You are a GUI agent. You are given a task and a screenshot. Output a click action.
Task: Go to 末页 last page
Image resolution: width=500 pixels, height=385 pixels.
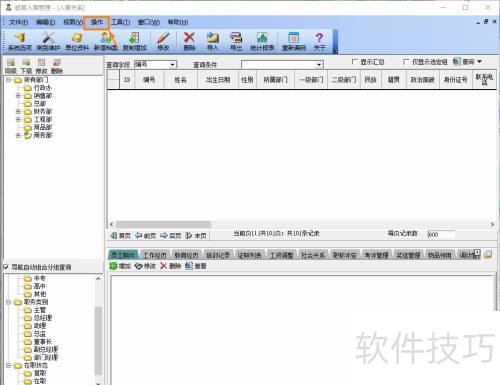pyautogui.click(x=196, y=236)
